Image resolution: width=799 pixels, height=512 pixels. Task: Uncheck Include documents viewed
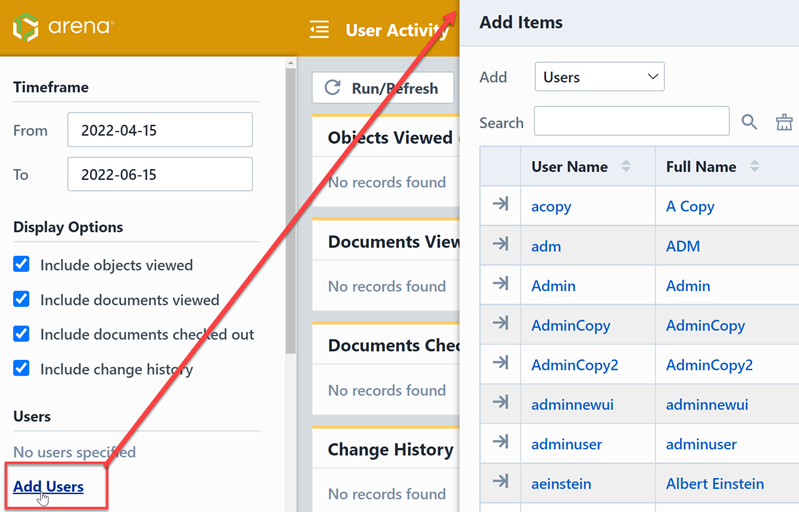[21, 299]
